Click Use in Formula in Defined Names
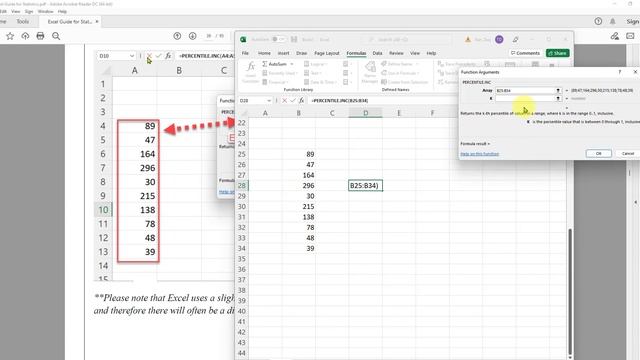640x360 pixels. (400, 73)
